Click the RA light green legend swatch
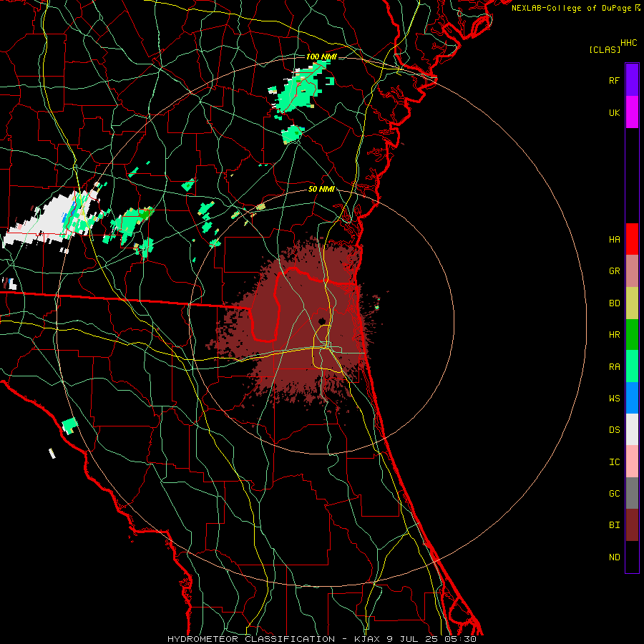 pos(632,366)
